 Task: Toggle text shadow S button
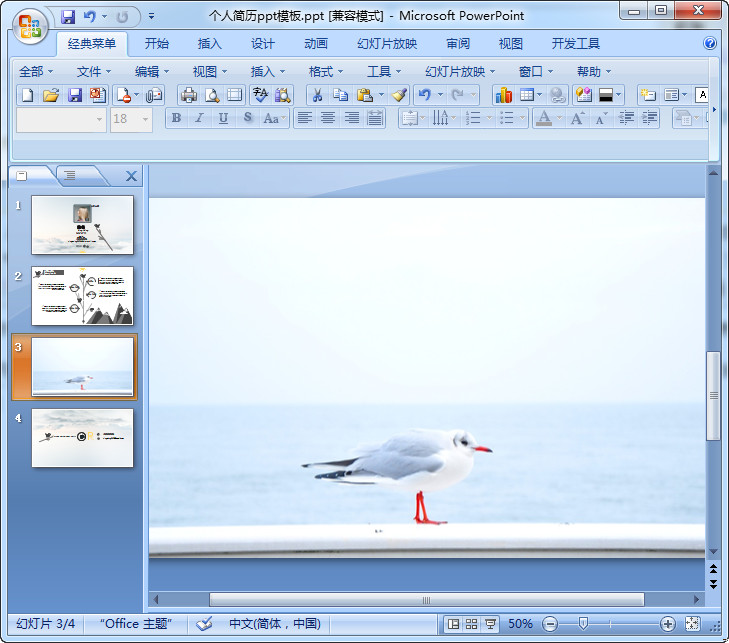(248, 118)
